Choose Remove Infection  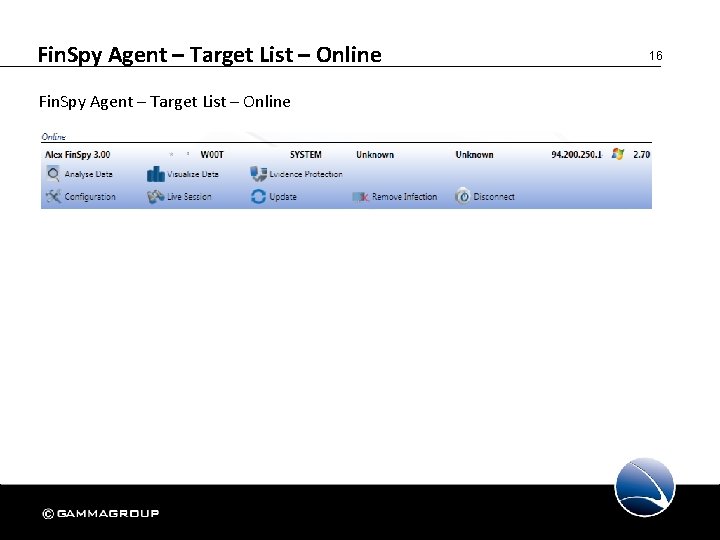click(405, 197)
